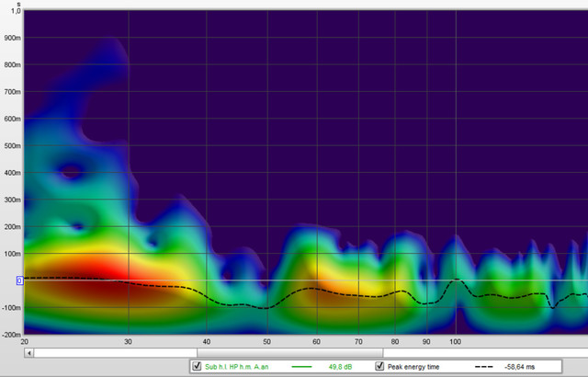588x377 pixels.
Task: Toggle the Peak energy time checkbox
Action: click(380, 366)
